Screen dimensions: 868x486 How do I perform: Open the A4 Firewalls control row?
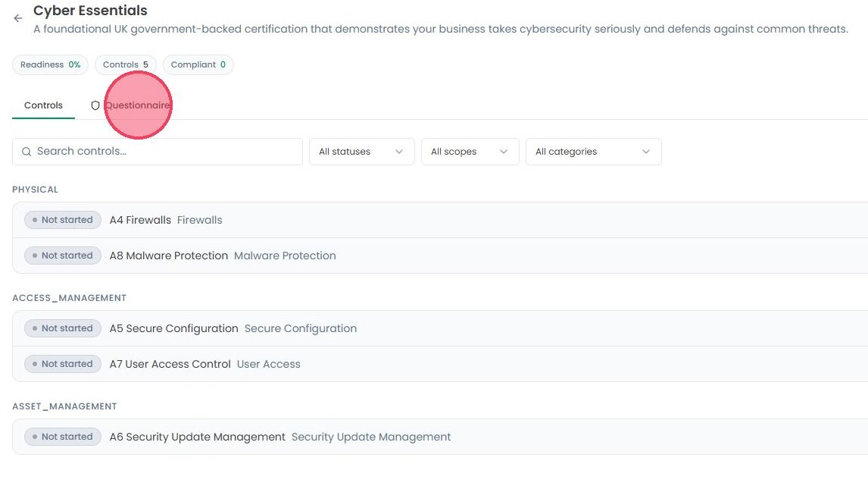[x=440, y=220]
